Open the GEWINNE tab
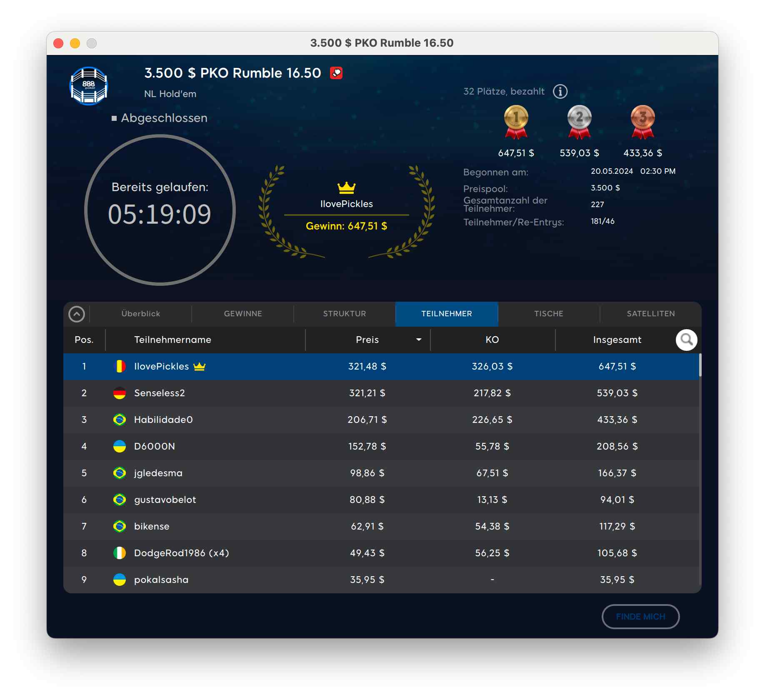 point(243,314)
